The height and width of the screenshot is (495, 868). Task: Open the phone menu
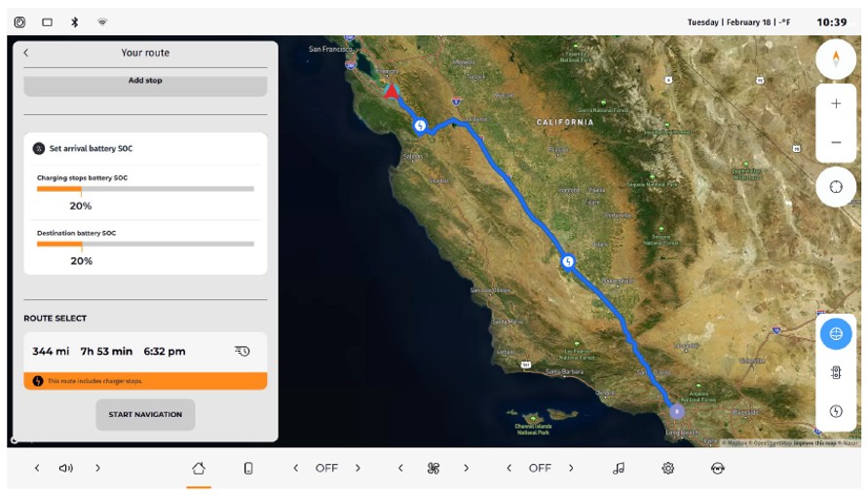click(248, 469)
